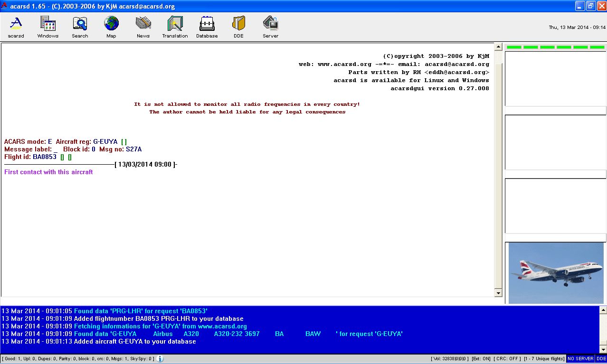The image size is (607, 364).
Task: Click the acarsdgui version 0.27.008 text
Action: (x=440, y=88)
